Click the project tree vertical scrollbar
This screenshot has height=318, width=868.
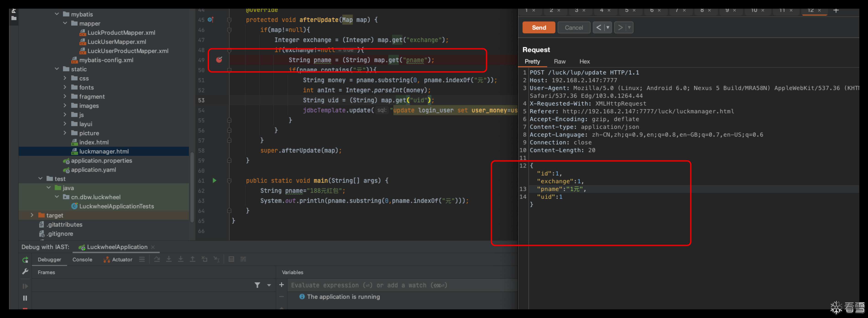192,187
